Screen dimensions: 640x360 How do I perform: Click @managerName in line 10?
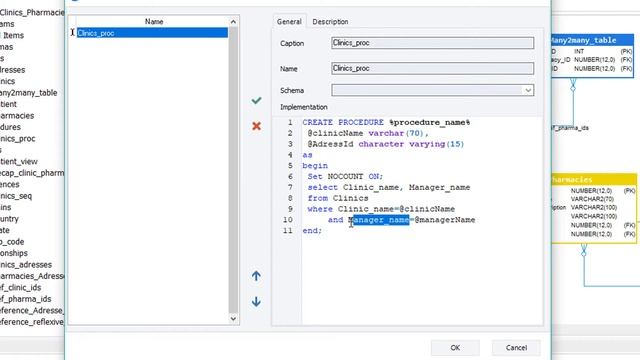444,220
